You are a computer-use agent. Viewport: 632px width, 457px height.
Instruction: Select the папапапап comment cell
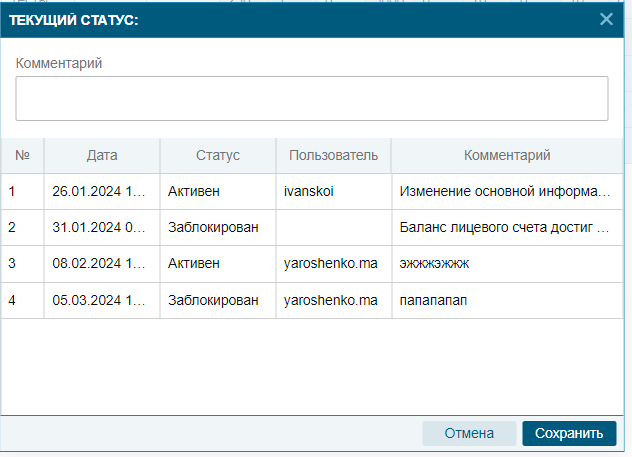point(507,300)
